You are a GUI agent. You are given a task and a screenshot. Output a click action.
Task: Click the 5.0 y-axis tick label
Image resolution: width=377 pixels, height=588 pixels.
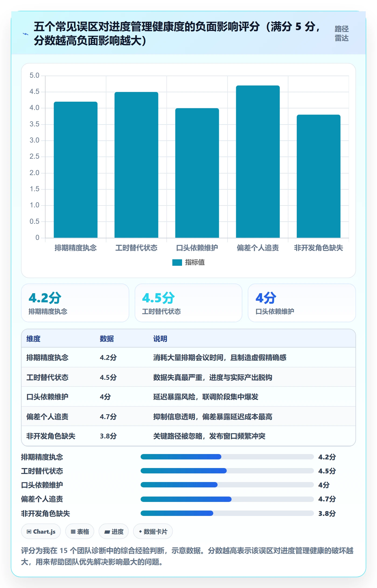pyautogui.click(x=34, y=75)
